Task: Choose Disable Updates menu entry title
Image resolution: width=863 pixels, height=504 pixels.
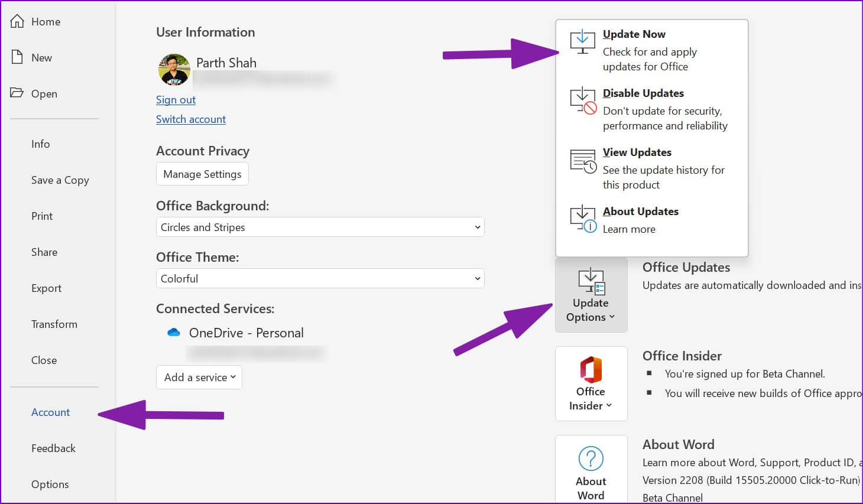Action: tap(643, 93)
